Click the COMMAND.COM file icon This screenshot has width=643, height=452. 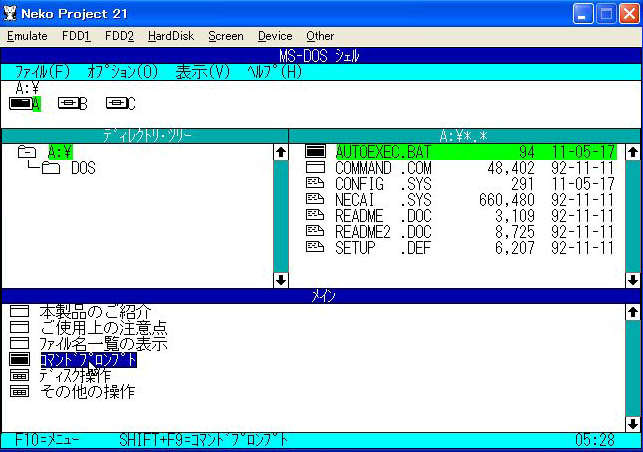(315, 167)
